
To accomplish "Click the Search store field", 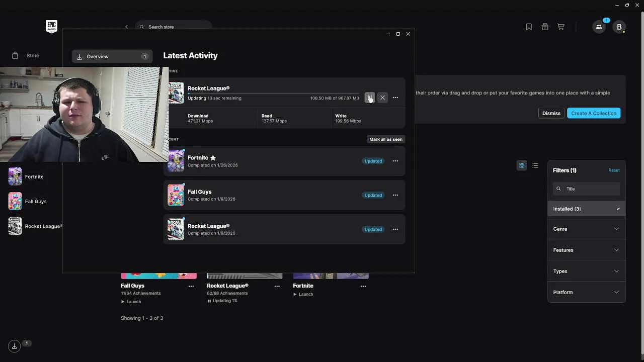I will (174, 27).
